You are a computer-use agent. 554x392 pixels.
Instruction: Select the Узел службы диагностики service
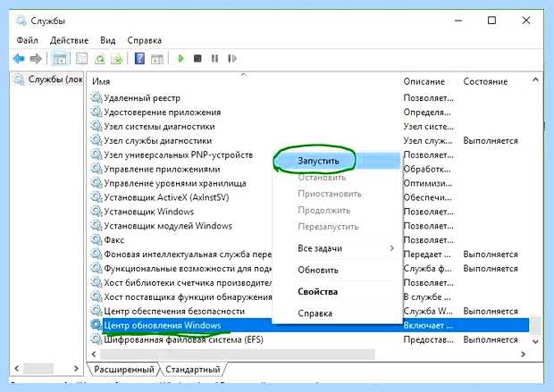157,140
